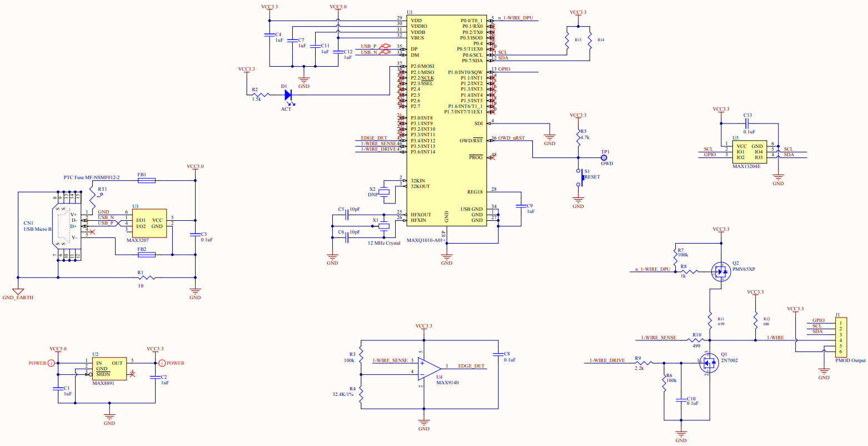Click the PMV65XP transistor Q2
The width and height of the screenshot is (868, 446).
(x=721, y=272)
